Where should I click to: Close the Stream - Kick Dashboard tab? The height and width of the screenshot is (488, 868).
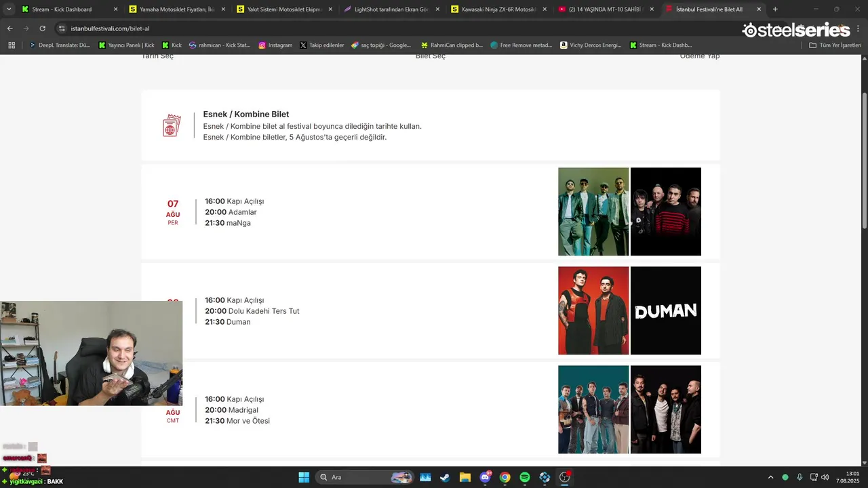coord(115,9)
